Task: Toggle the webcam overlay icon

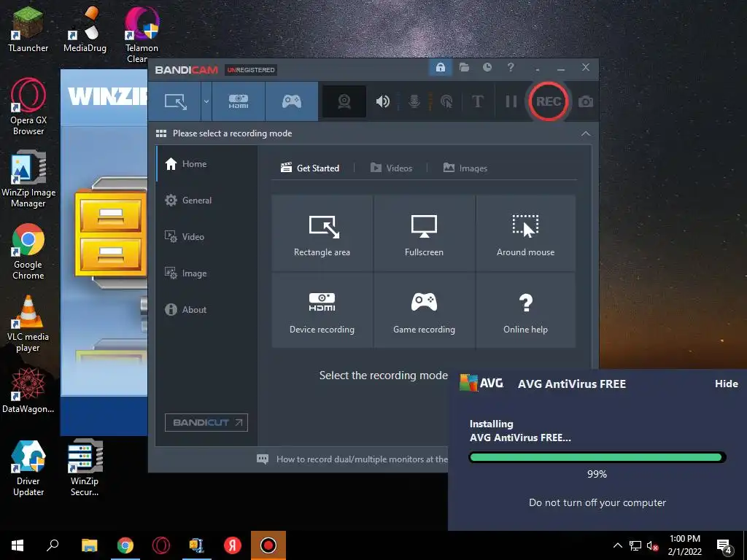Action: [344, 101]
